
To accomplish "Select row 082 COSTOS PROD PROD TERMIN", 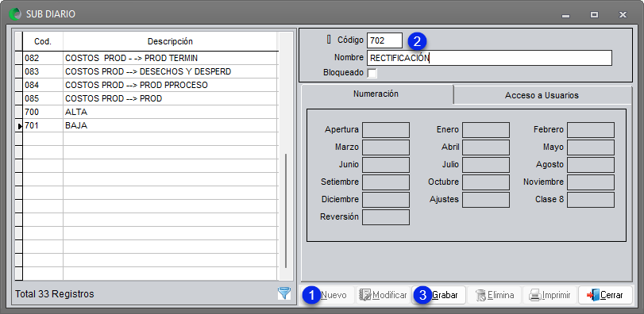I will click(x=150, y=58).
